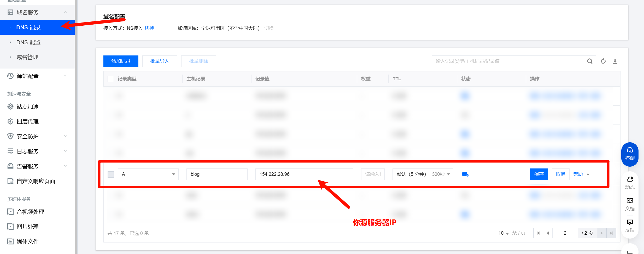Click the proxy status icon in blog row
The width and height of the screenshot is (644, 254).
coord(465,174)
